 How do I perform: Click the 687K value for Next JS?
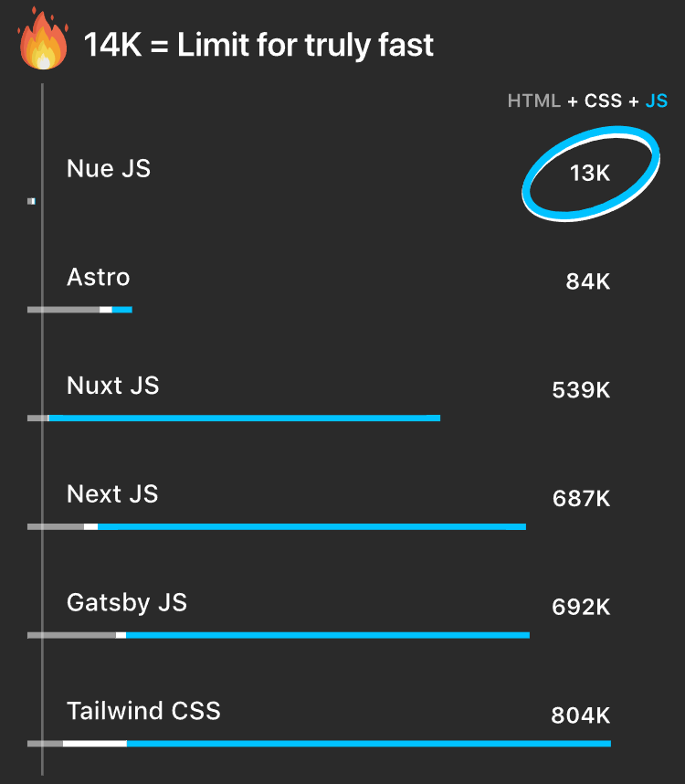(581, 499)
